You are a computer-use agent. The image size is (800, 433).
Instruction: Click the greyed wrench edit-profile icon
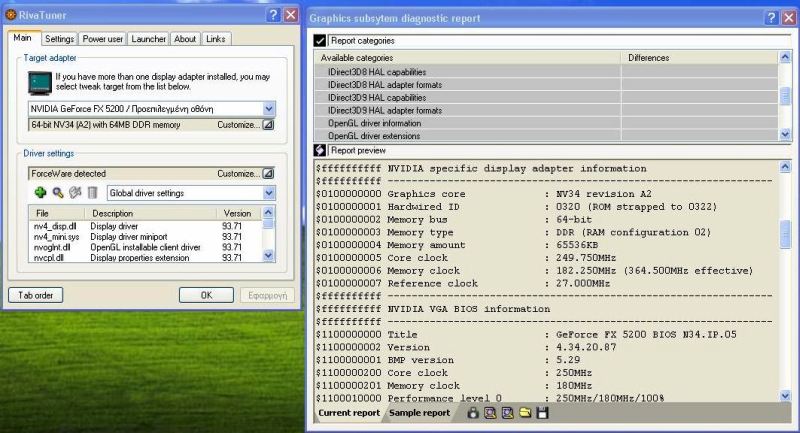75,192
